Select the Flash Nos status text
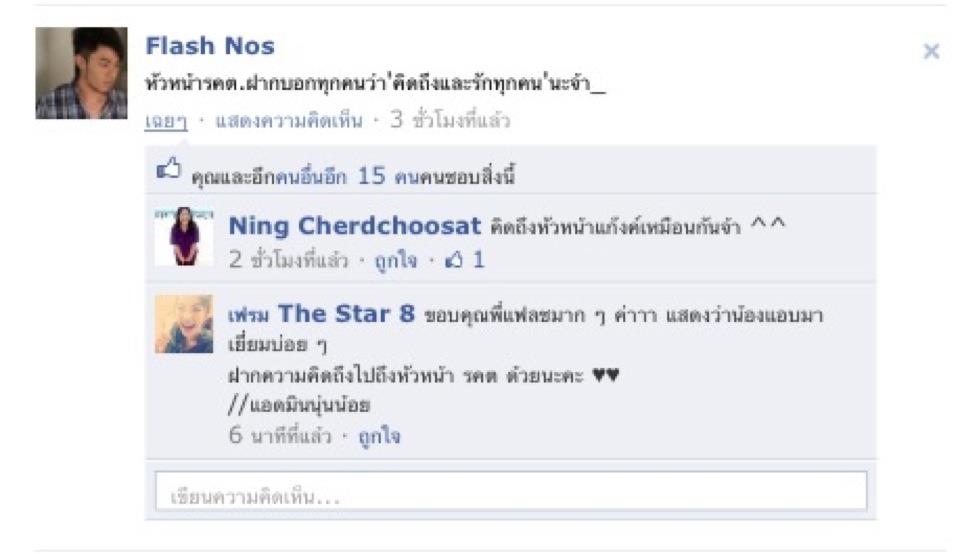Image resolution: width=960 pixels, height=554 pixels. (375, 83)
